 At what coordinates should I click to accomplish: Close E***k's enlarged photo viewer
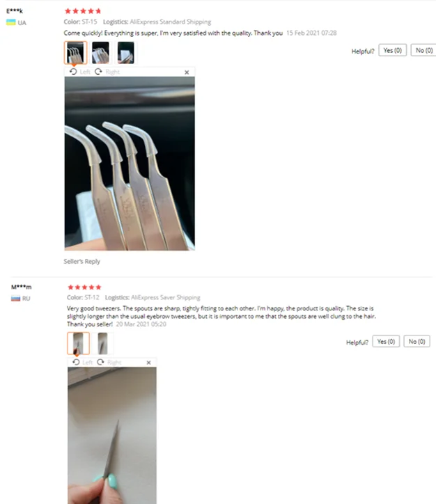click(x=187, y=72)
